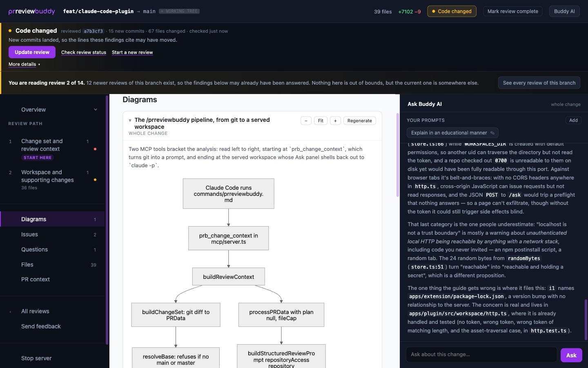Click the plus zoom-in diagram button
This screenshot has width=588, height=368.
(x=335, y=121)
